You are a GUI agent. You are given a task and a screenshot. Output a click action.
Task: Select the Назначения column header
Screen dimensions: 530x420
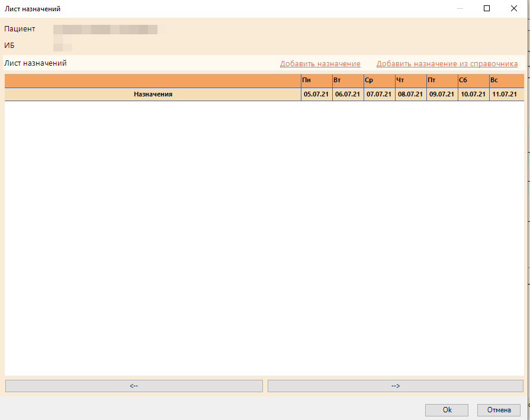pyautogui.click(x=153, y=94)
